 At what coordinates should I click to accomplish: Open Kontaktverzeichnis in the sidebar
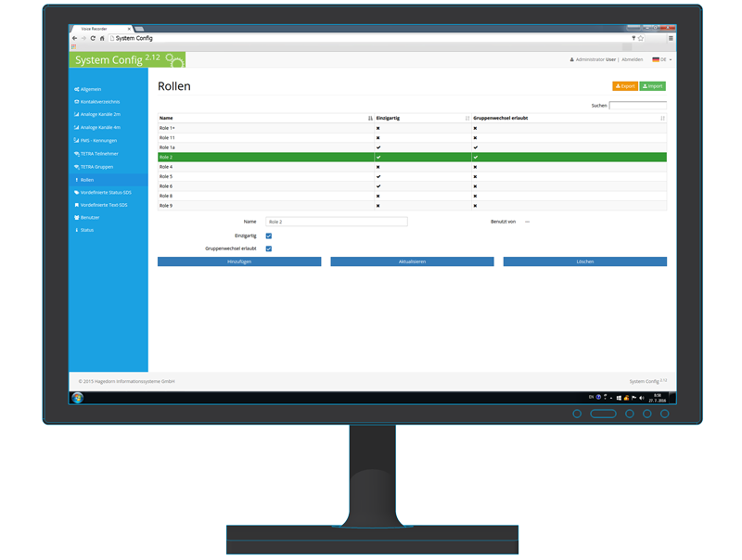tap(99, 102)
